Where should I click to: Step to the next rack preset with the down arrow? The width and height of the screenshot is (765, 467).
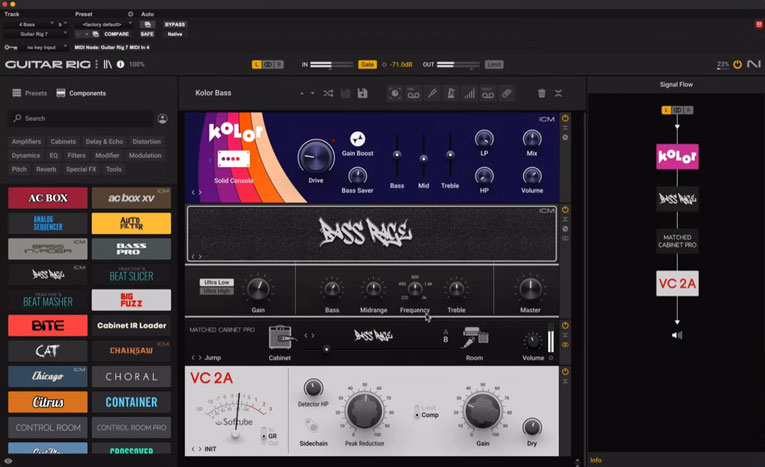(312, 93)
